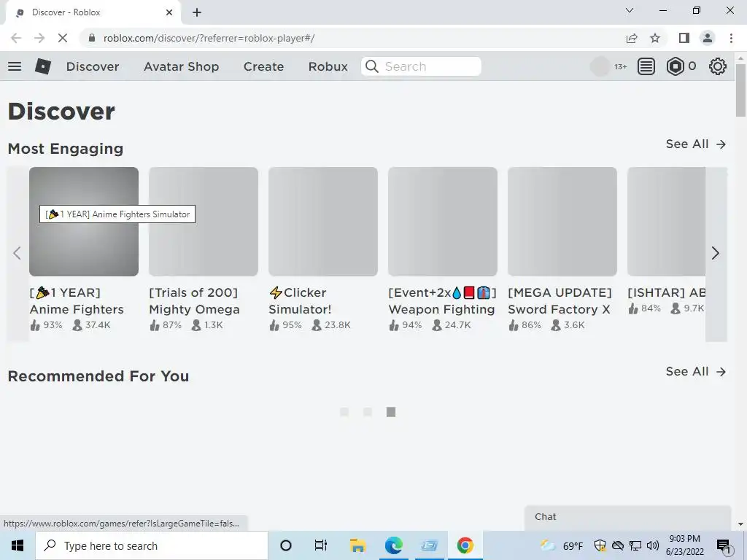The height and width of the screenshot is (560, 747).
Task: Click the Clicker Simulator! title text
Action: click(x=300, y=301)
